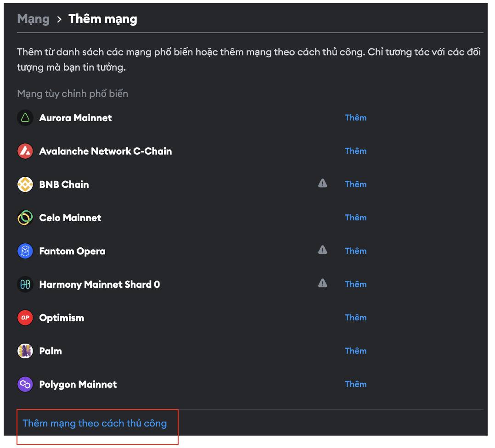Screen dimensions: 495x448
Task: Add the Polygon Mainnet via Thêm
Action: (355, 384)
